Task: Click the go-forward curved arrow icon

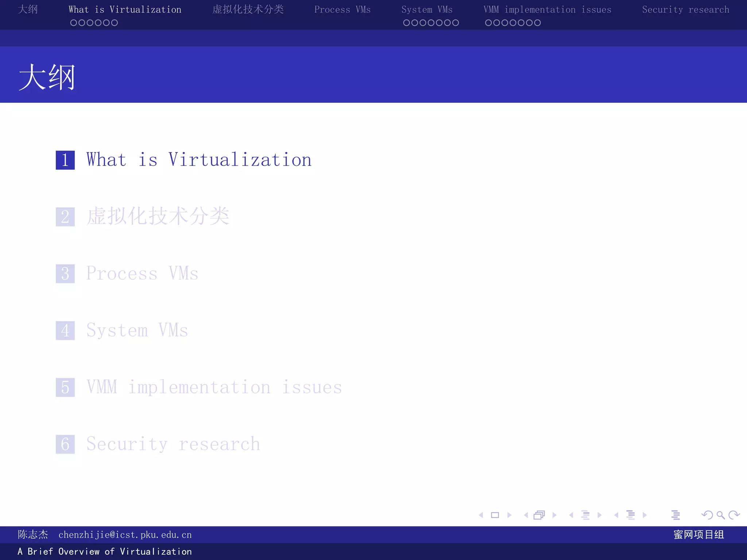Action: tap(734, 515)
